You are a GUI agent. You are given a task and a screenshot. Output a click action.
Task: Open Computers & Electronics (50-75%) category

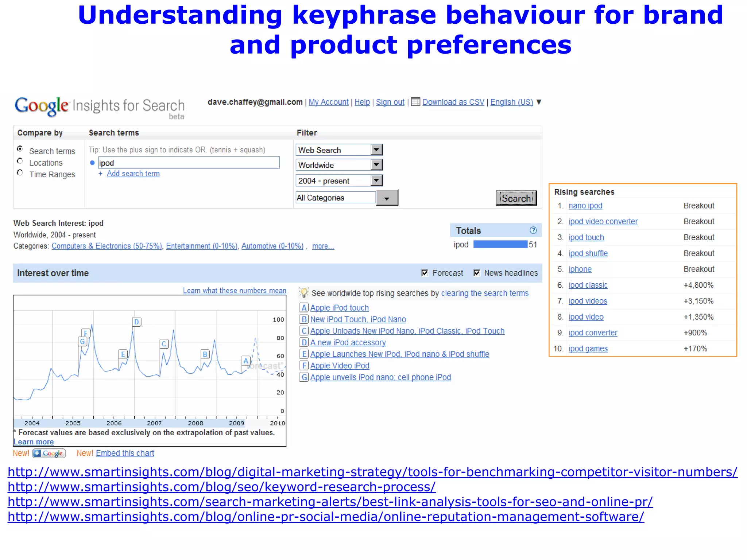click(107, 246)
